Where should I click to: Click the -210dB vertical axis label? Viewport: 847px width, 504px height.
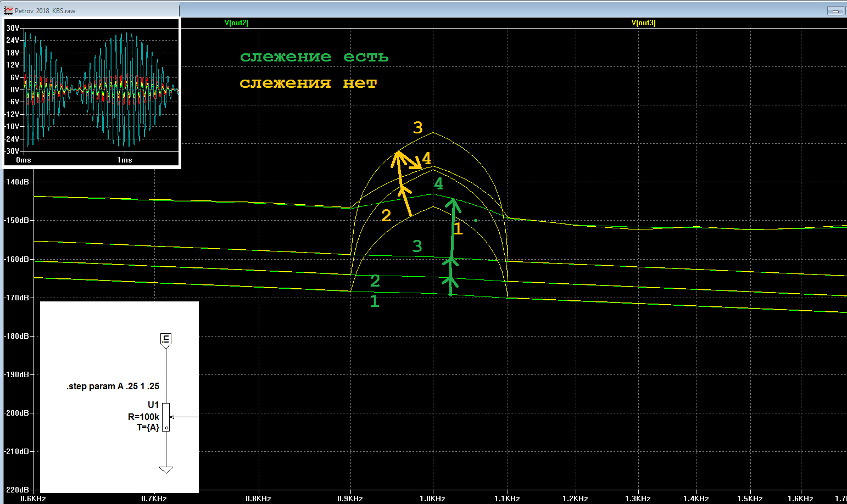coord(18,451)
